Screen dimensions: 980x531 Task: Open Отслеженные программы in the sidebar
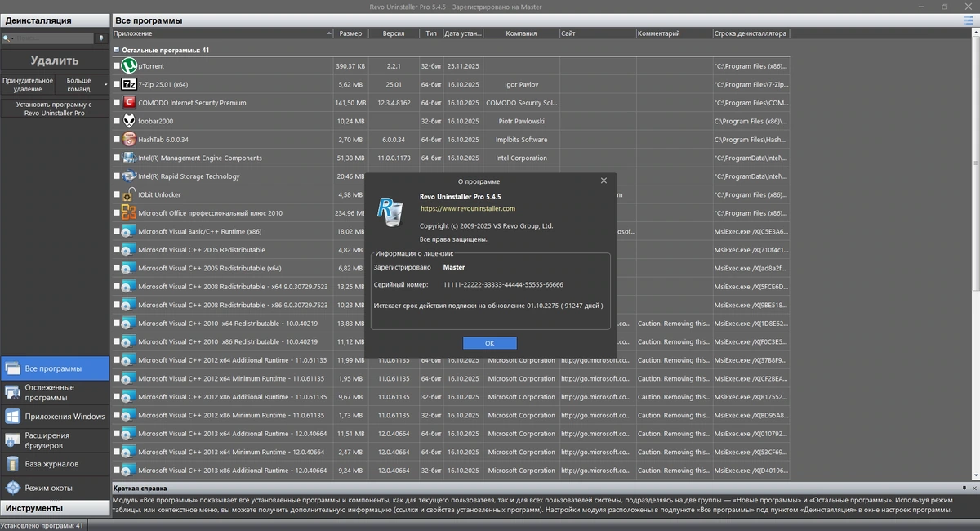click(55, 392)
